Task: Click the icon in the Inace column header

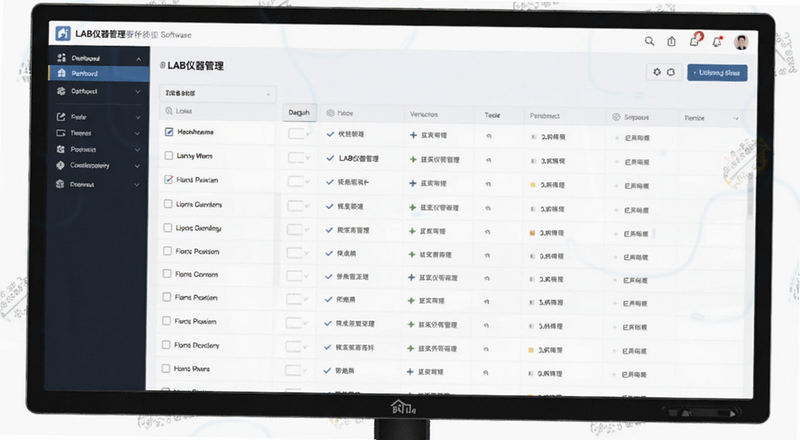Action: [x=330, y=113]
